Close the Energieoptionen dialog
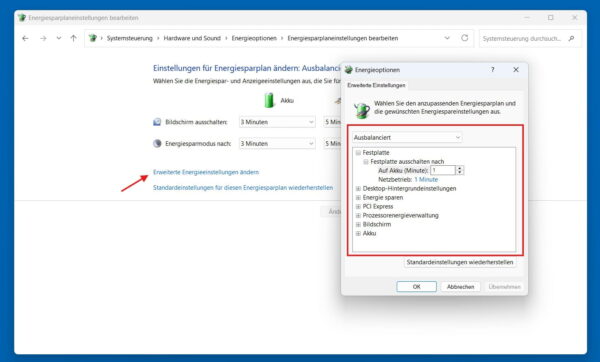This screenshot has height=362, width=600. pos(516,70)
